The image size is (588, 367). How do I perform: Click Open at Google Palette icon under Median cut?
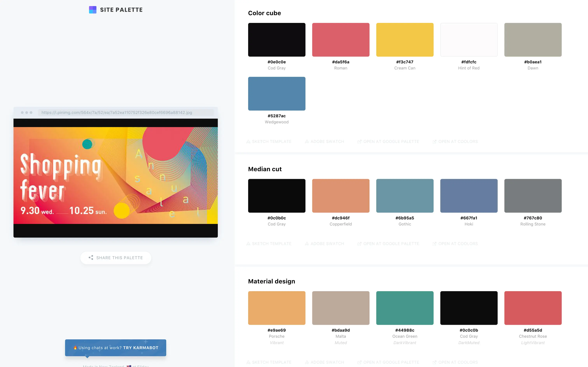[x=359, y=244]
